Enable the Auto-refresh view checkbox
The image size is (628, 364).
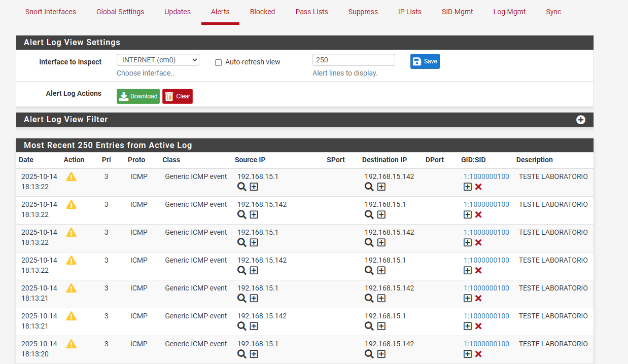(219, 62)
